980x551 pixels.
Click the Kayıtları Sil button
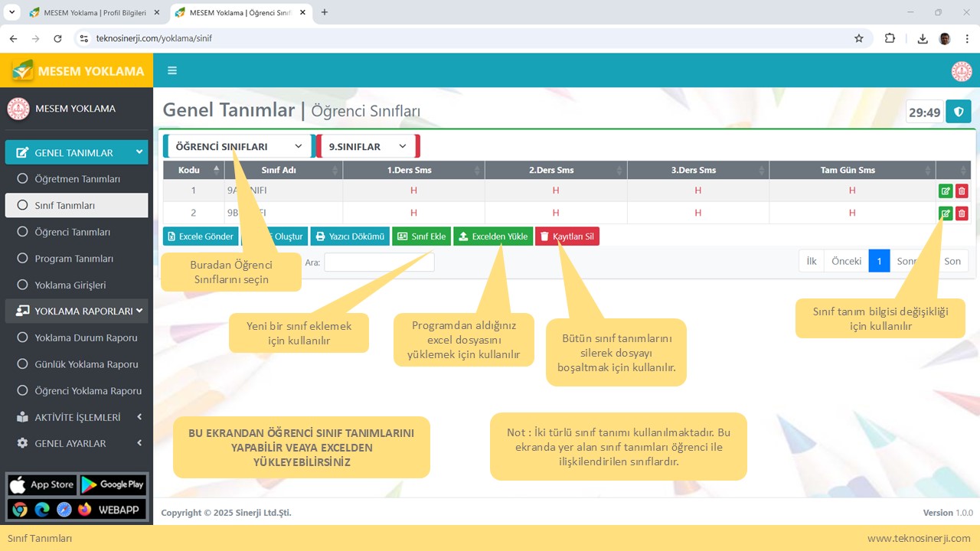pyautogui.click(x=567, y=236)
